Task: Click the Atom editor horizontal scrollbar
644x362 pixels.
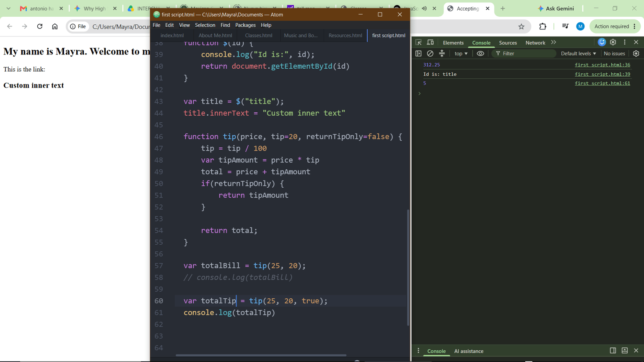Action: [x=261, y=355]
